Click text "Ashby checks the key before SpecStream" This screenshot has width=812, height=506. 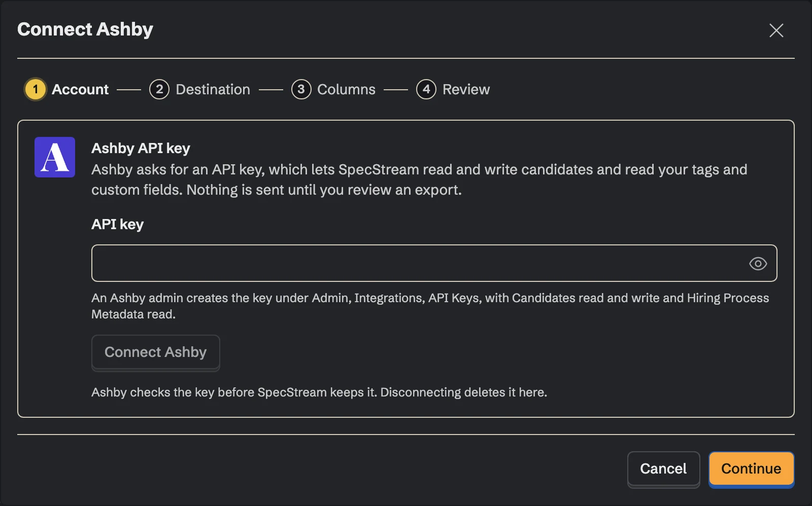coord(209,392)
